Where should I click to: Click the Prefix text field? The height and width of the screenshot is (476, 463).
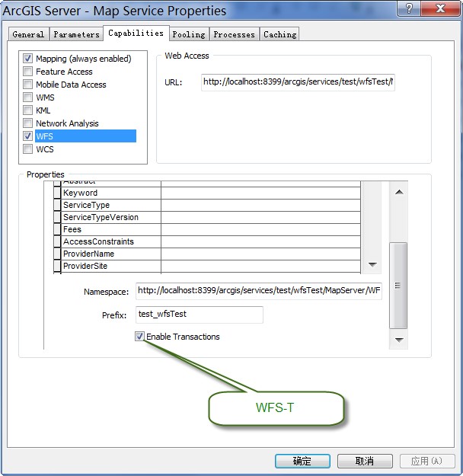tap(199, 314)
